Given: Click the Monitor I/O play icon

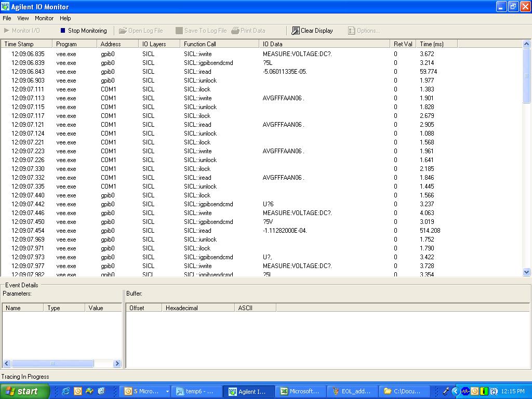Looking at the screenshot, I should pos(7,31).
